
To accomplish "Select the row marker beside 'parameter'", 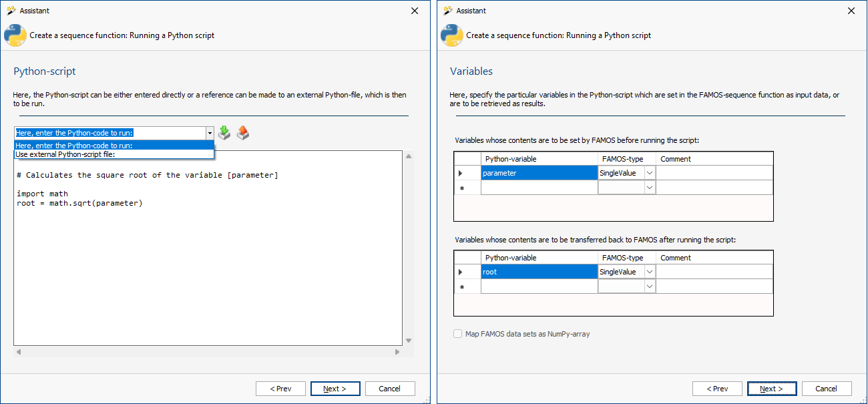I will (460, 174).
